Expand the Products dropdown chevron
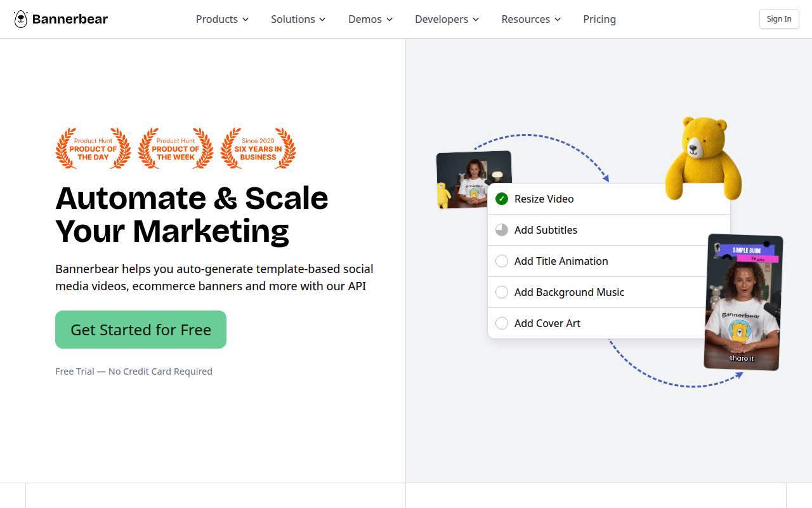 (246, 20)
